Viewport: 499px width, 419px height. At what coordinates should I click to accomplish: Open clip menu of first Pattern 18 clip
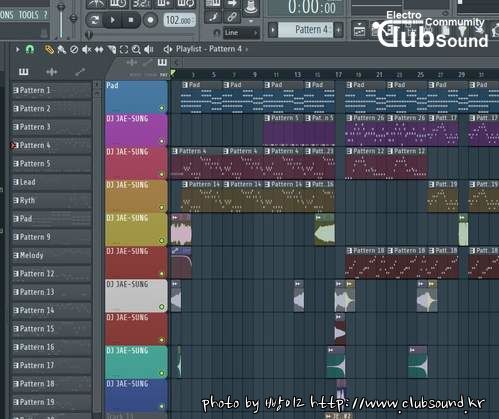tap(349, 251)
